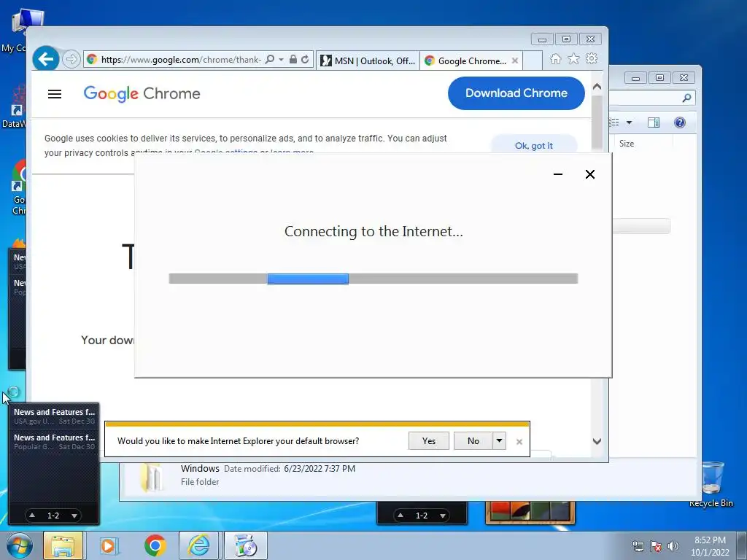747x560 pixels.
Task: Go to previous feed headlines in left gadget
Action: pos(32,516)
